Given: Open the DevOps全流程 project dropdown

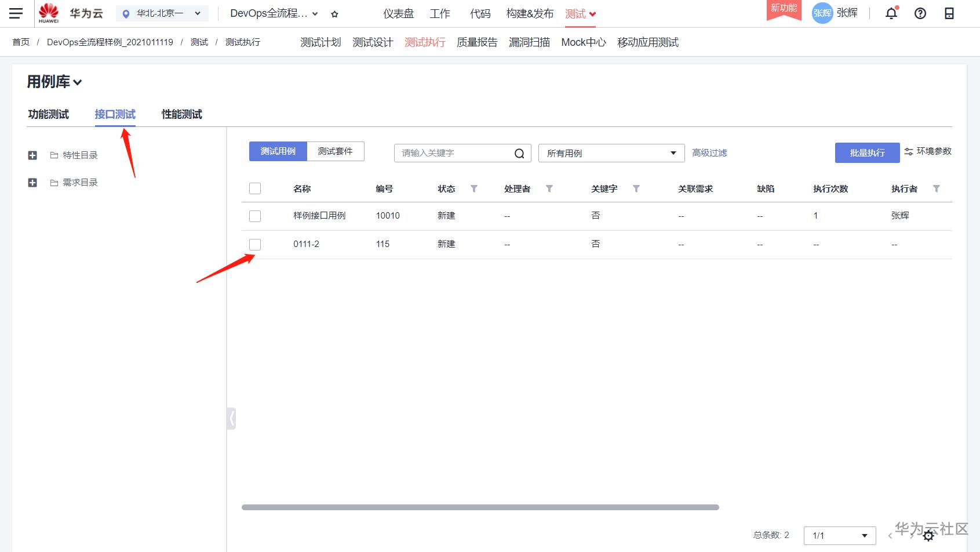Looking at the screenshot, I should coord(274,13).
